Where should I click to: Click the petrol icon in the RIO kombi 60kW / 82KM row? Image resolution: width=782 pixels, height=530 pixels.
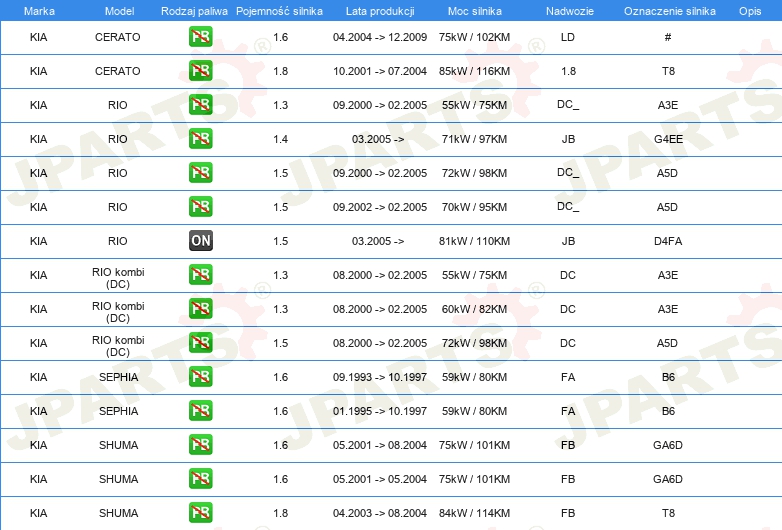point(200,309)
